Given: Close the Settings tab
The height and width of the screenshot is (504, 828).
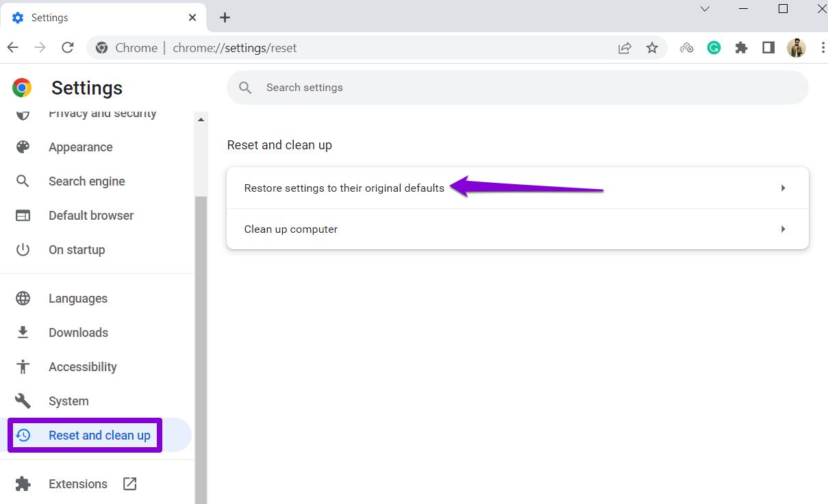Looking at the screenshot, I should [194, 18].
